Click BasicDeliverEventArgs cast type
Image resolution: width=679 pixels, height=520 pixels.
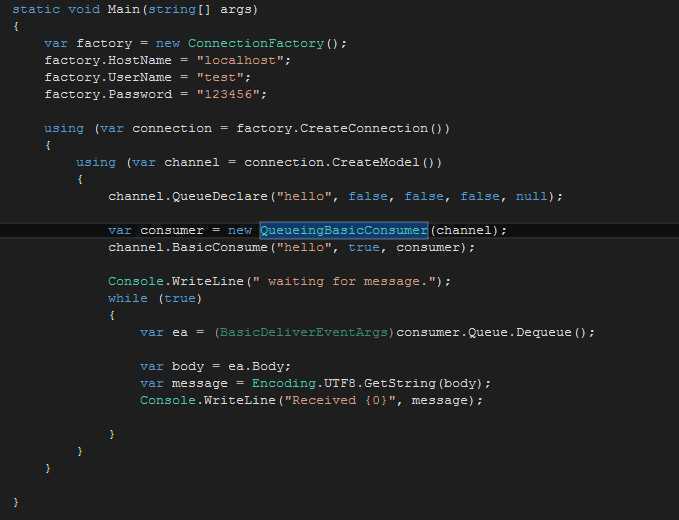click(304, 333)
